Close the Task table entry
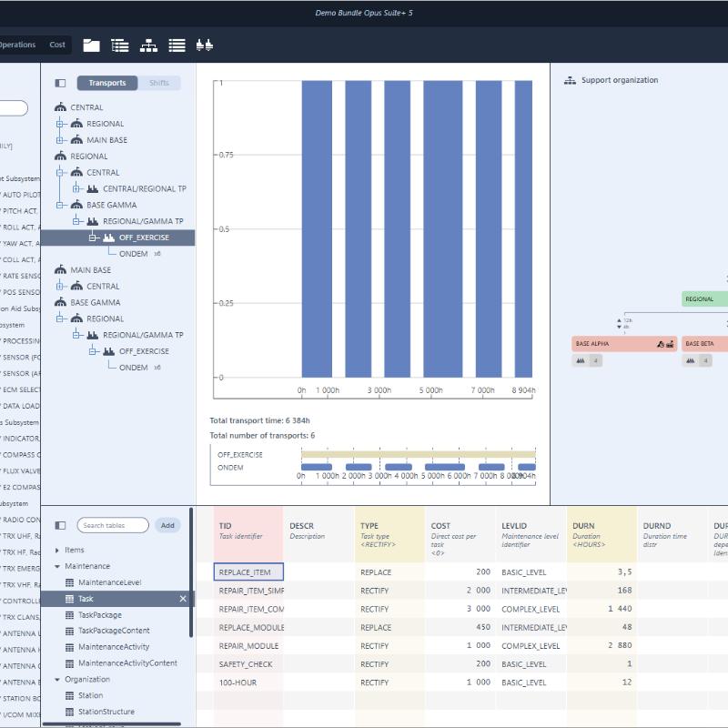The image size is (728, 728). (x=183, y=599)
